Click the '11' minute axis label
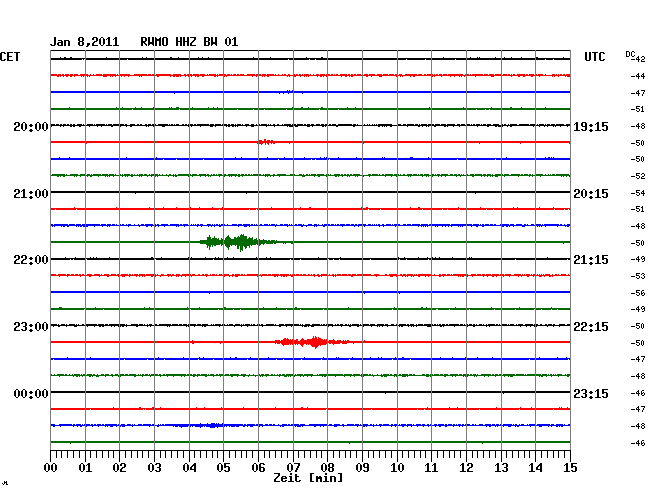 tap(431, 467)
